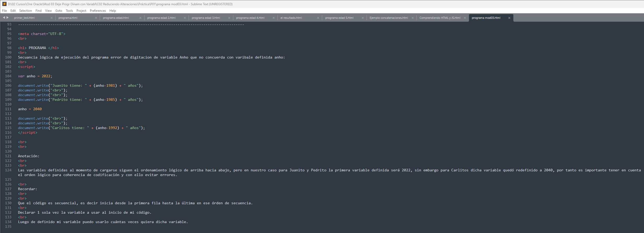Image resolution: width=644 pixels, height=233 pixels.
Task: Select the programa mod03.html tab
Action: pos(486,18)
